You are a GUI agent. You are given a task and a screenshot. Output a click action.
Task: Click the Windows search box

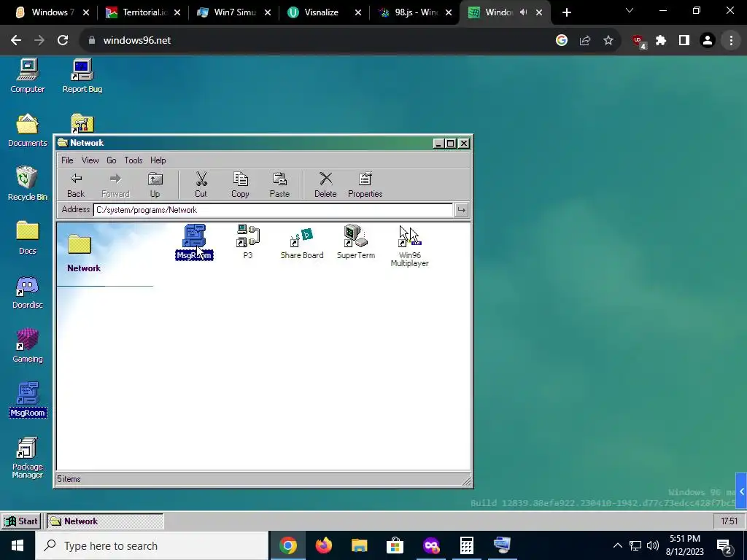(x=152, y=545)
